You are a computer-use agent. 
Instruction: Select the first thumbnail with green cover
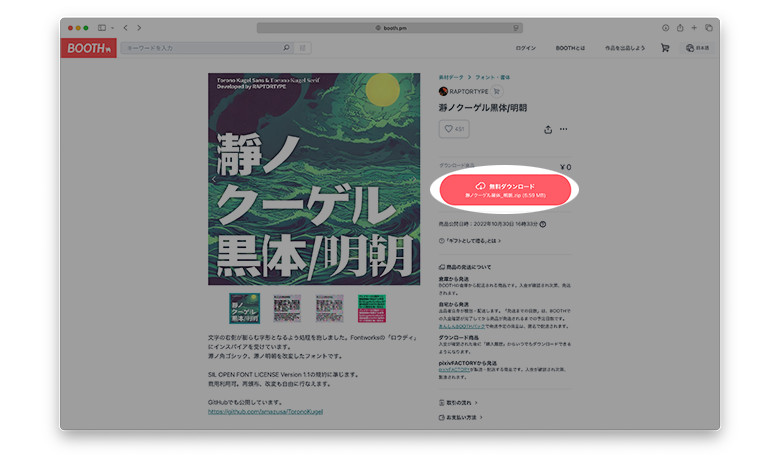244,308
